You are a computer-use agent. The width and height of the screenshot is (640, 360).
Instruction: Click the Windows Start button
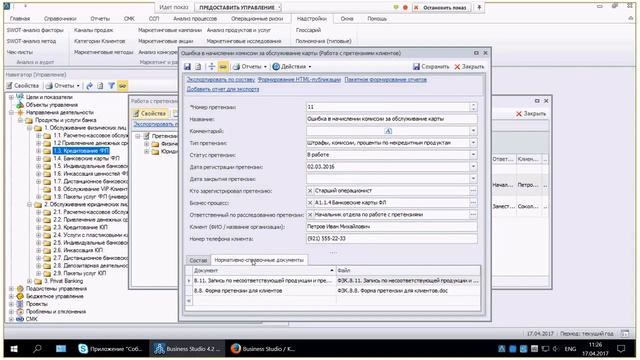point(14,349)
